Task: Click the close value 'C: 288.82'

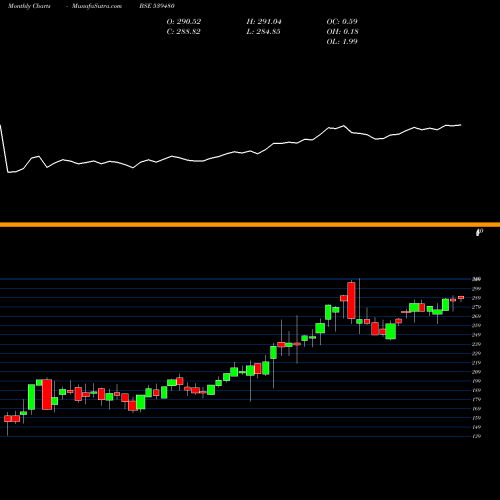Action: tap(183, 32)
